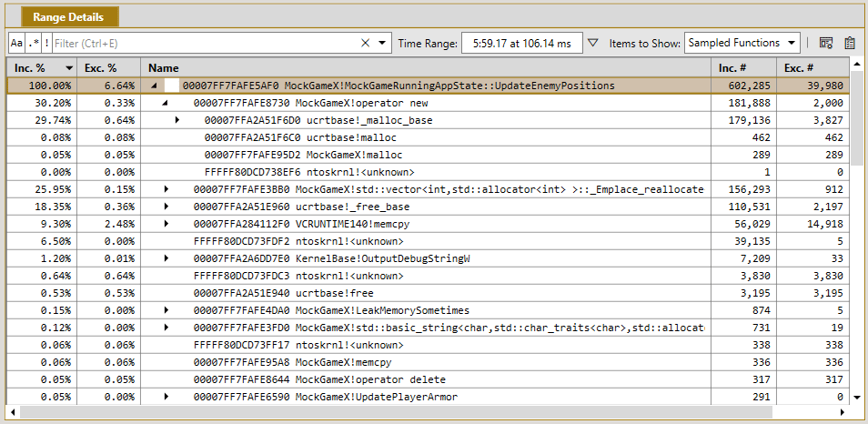Click the 110,531 inclusive count cell
This screenshot has width=868, height=424.
[x=743, y=207]
